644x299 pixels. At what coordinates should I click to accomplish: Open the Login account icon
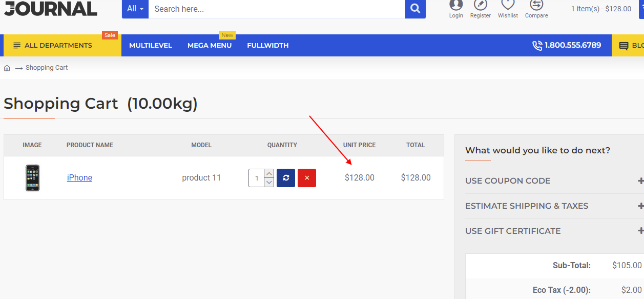click(456, 5)
